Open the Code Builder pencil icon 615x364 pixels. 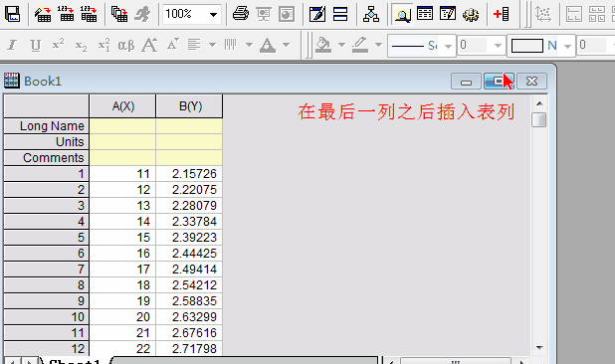click(x=448, y=14)
